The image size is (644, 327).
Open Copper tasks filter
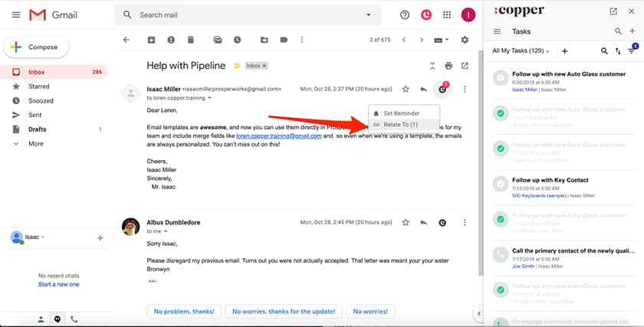632,50
